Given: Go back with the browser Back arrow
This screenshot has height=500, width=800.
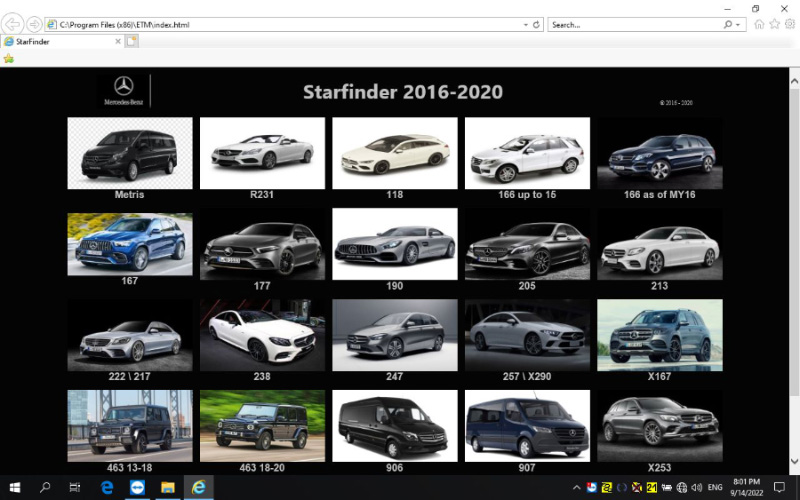Looking at the screenshot, I should (12, 24).
